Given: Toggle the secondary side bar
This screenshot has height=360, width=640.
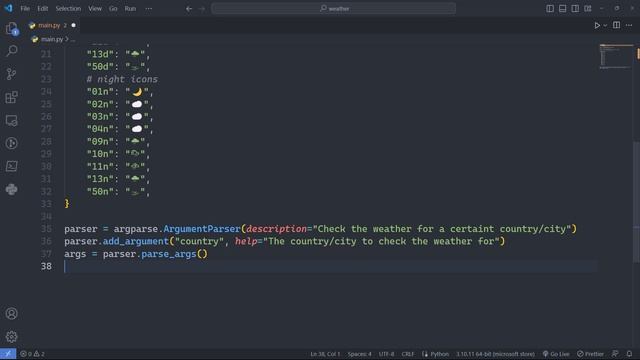Looking at the screenshot, I should tap(575, 9).
